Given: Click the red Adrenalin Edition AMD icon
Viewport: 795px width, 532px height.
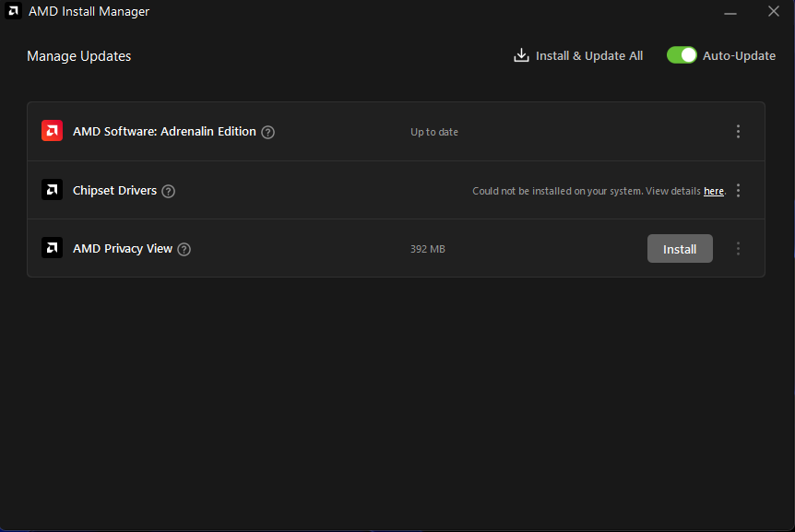Looking at the screenshot, I should tap(52, 131).
